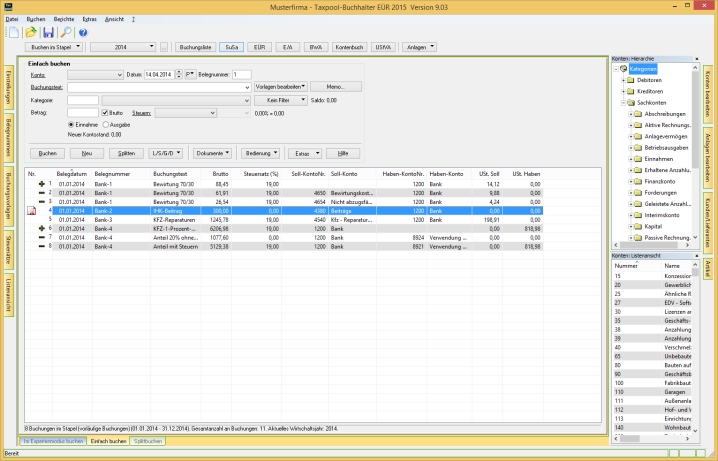Open help via blue question mark icon
Screen dimensions: 718x461
[84, 33]
